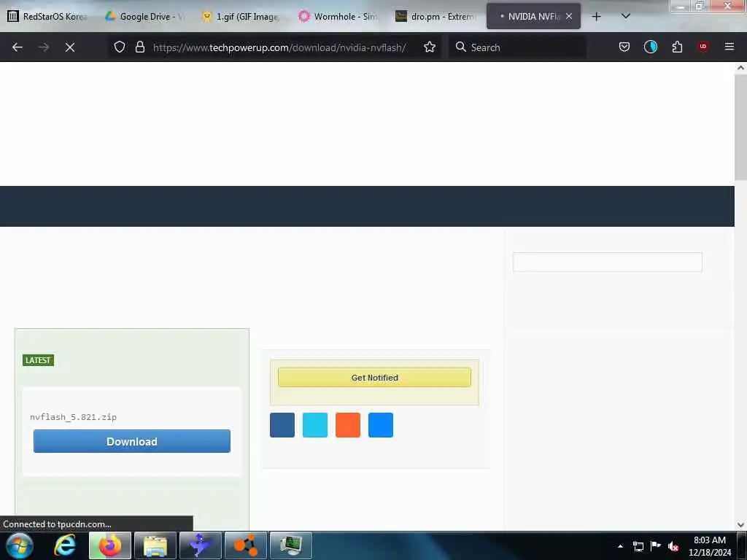
Task: Open Action Center flag icon
Action: point(656,546)
